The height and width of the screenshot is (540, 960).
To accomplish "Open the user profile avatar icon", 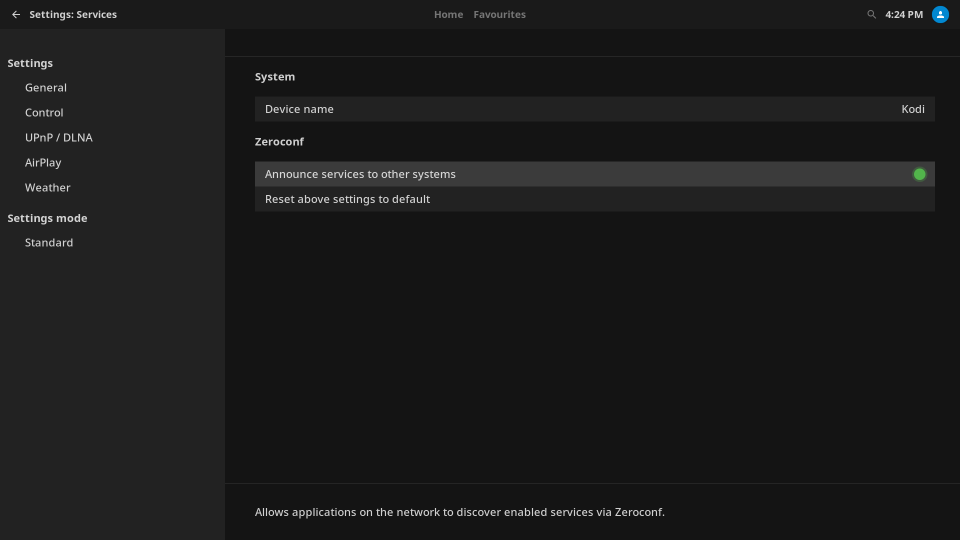I will (940, 15).
